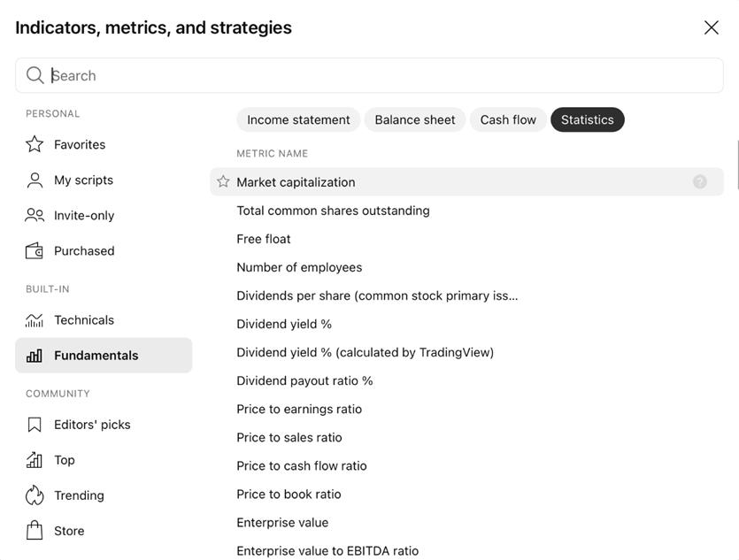This screenshot has width=739, height=560.
Task: Close the indicators dialog
Action: (x=712, y=27)
